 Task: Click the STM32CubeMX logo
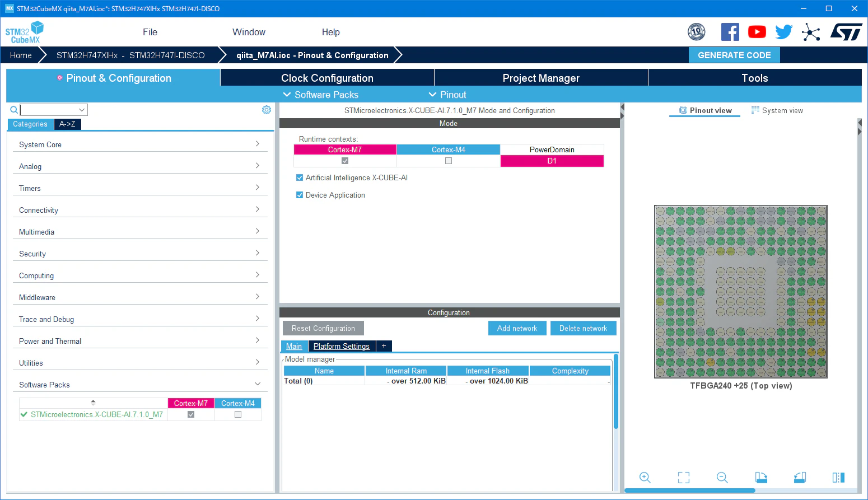[x=25, y=32]
